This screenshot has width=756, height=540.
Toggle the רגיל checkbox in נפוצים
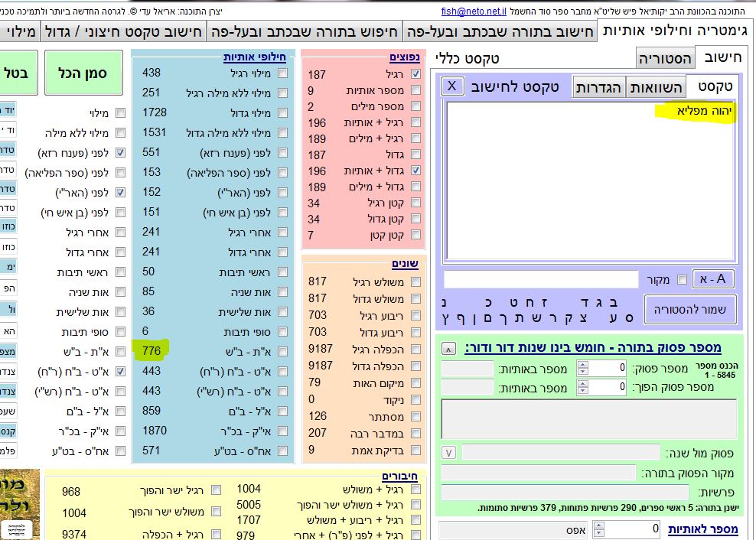pos(415,74)
